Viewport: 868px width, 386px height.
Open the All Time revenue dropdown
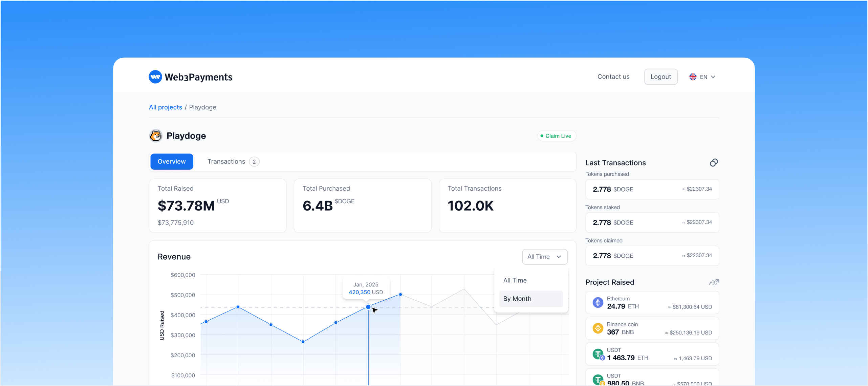[545, 257]
